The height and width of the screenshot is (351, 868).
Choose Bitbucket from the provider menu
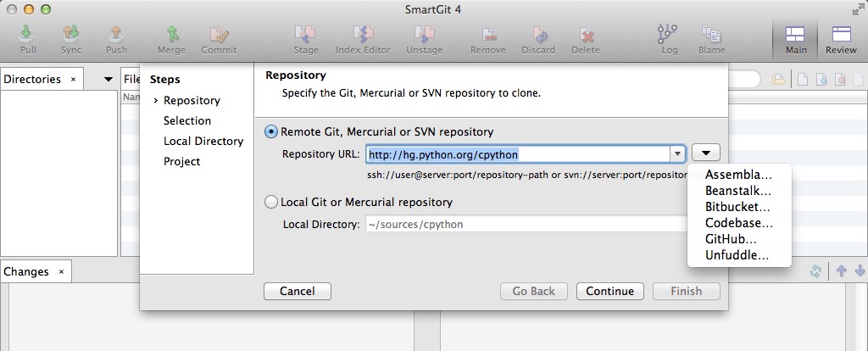[x=737, y=207]
